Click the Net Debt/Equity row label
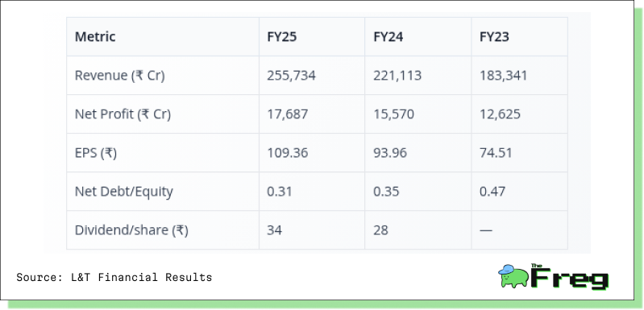This screenshot has height=310, width=644. (x=123, y=192)
